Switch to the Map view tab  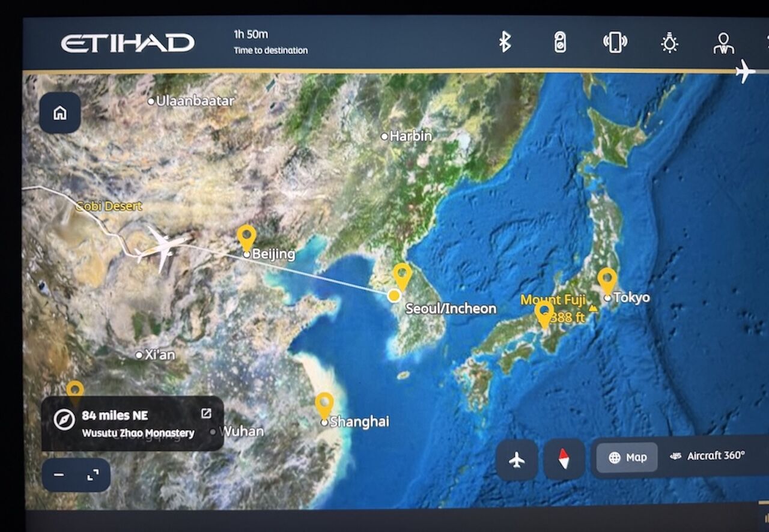coord(627,458)
